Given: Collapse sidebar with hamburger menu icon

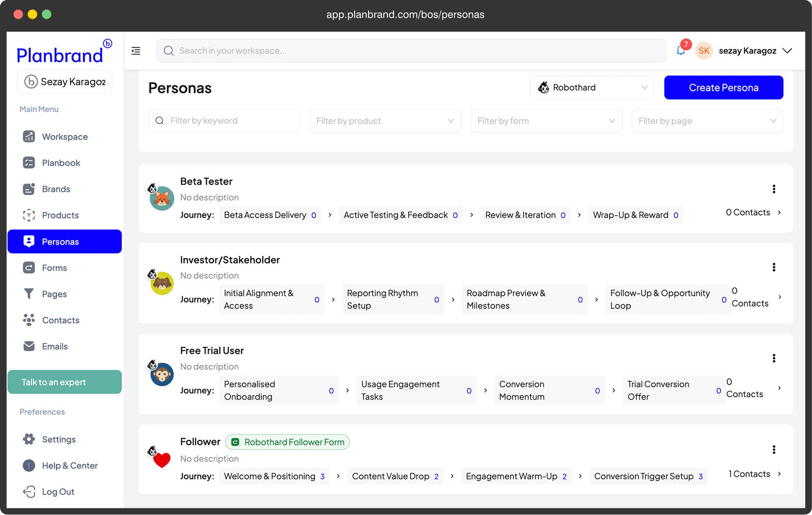Looking at the screenshot, I should point(136,51).
